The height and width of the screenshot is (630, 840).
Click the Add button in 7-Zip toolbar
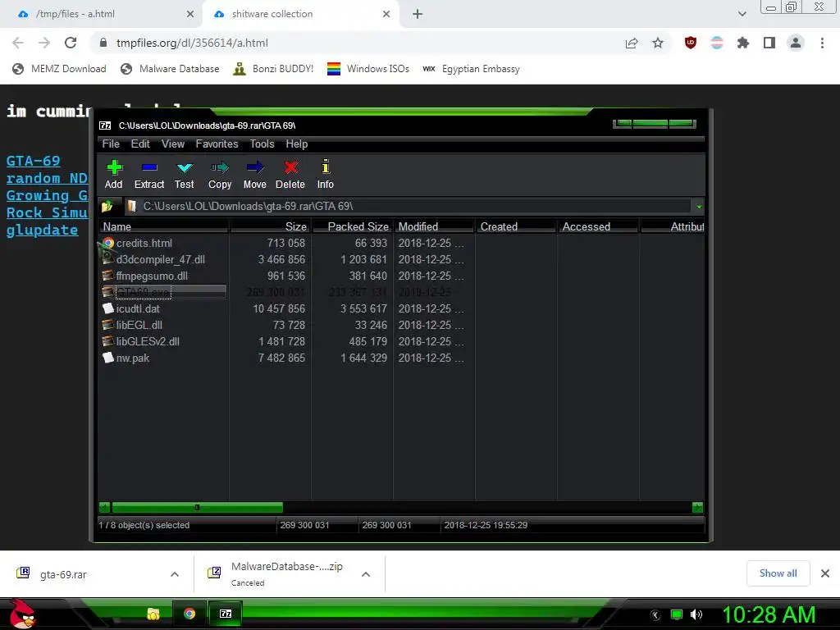[x=113, y=174]
